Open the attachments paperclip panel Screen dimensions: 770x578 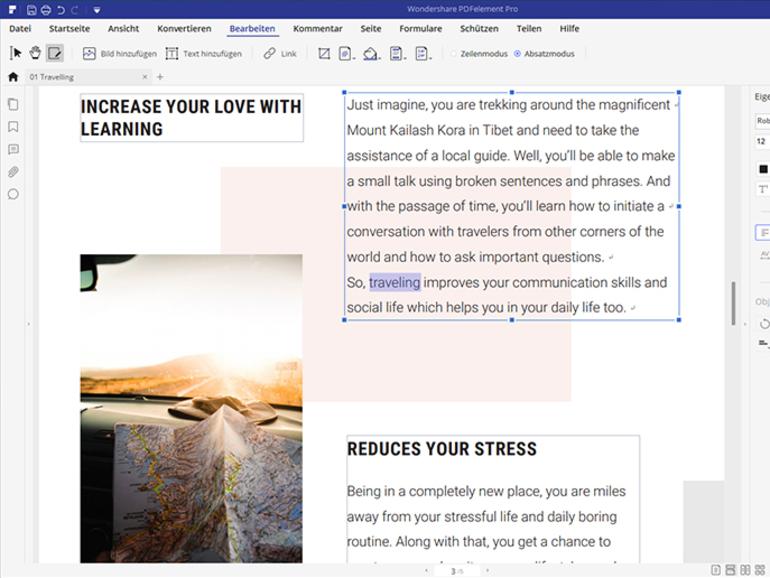click(13, 172)
